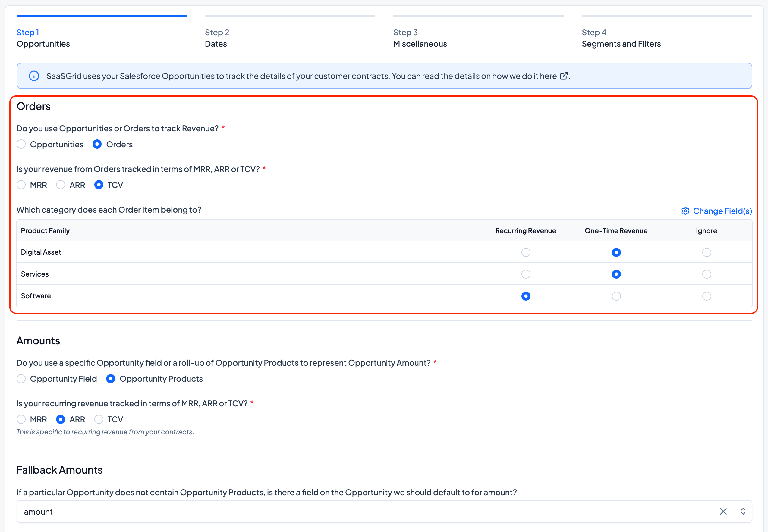Set Services row to Ignore
Viewport: 768px width, 532px height.
coord(706,274)
